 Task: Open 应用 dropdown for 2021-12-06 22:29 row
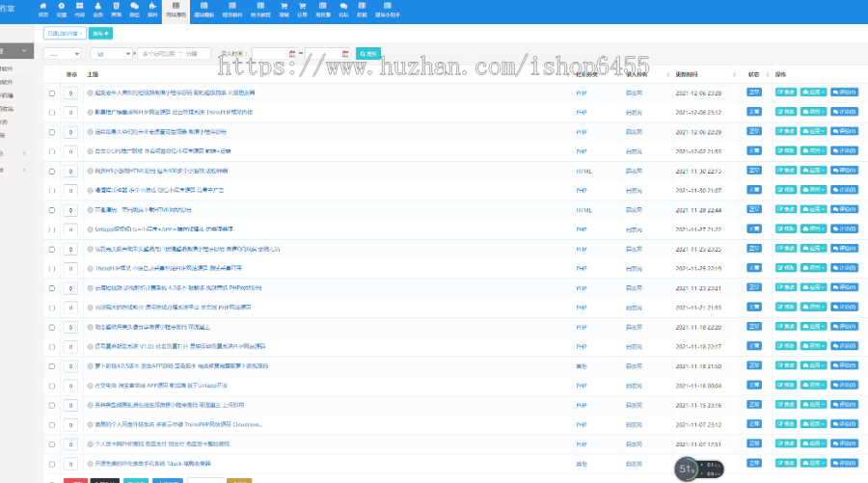point(813,131)
